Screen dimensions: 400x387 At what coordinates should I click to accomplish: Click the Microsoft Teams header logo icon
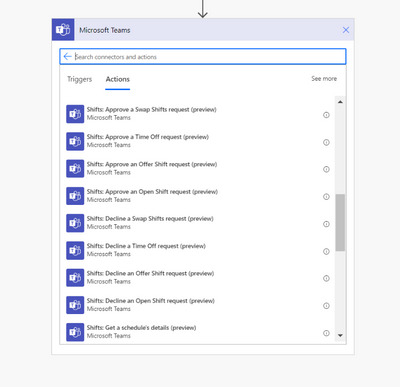(x=63, y=30)
